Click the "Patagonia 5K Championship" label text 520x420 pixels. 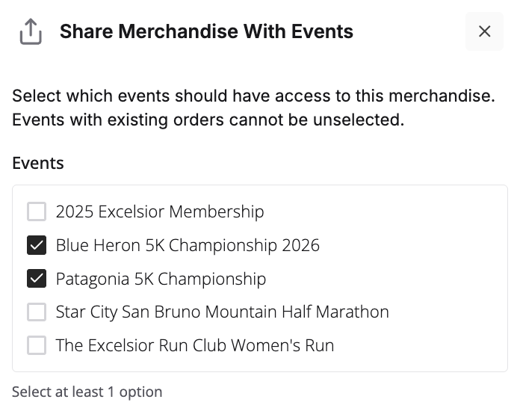[161, 279]
